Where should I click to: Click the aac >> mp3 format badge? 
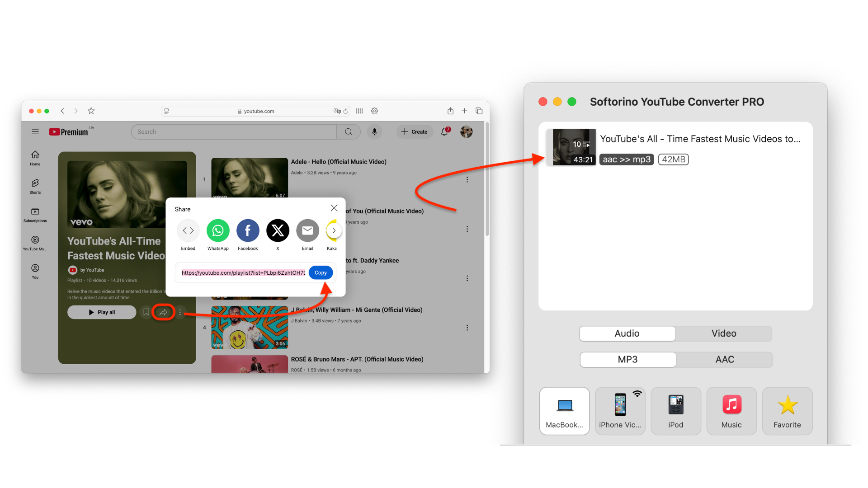pos(627,160)
